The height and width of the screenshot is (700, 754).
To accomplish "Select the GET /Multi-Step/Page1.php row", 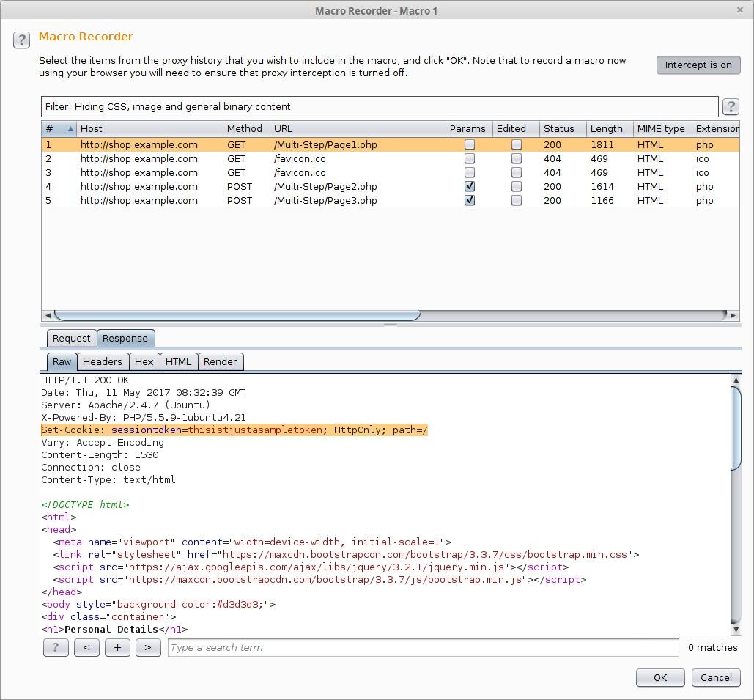I will point(391,144).
